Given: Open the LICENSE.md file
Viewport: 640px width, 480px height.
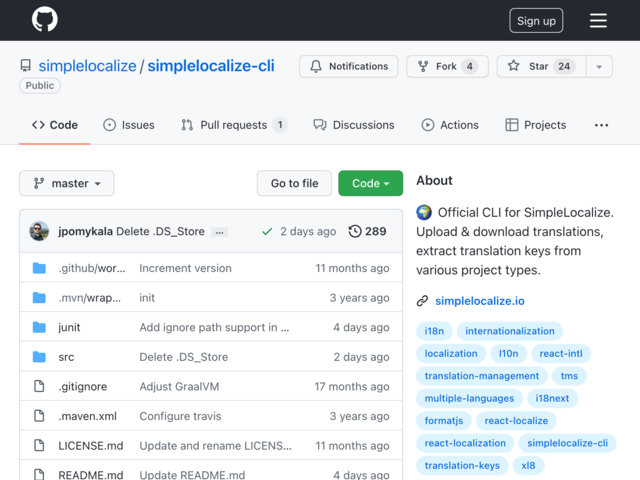Looking at the screenshot, I should 91,446.
